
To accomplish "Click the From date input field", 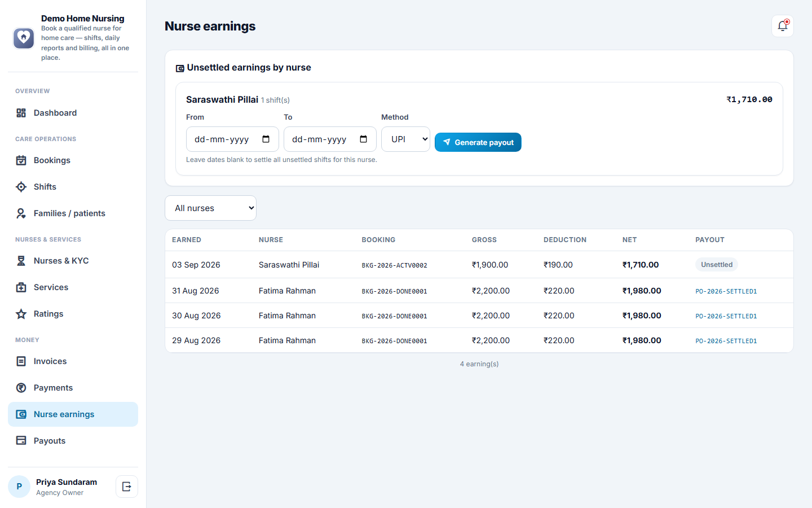I will (x=232, y=139).
